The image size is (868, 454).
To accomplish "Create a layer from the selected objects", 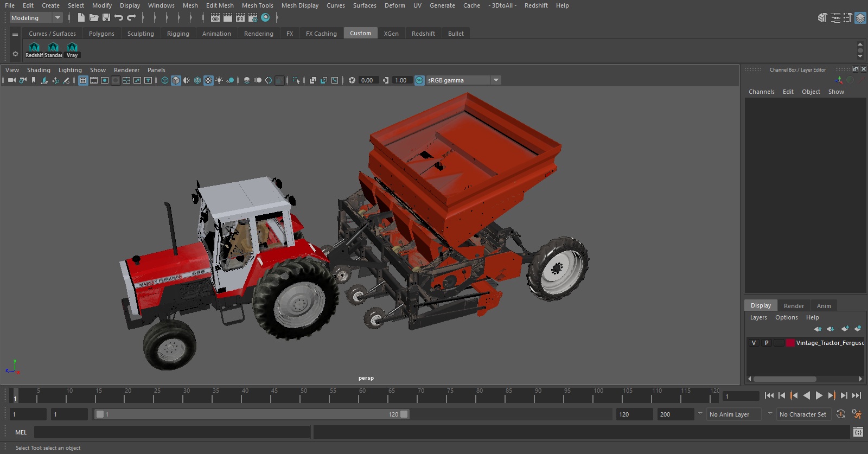I will click(858, 329).
